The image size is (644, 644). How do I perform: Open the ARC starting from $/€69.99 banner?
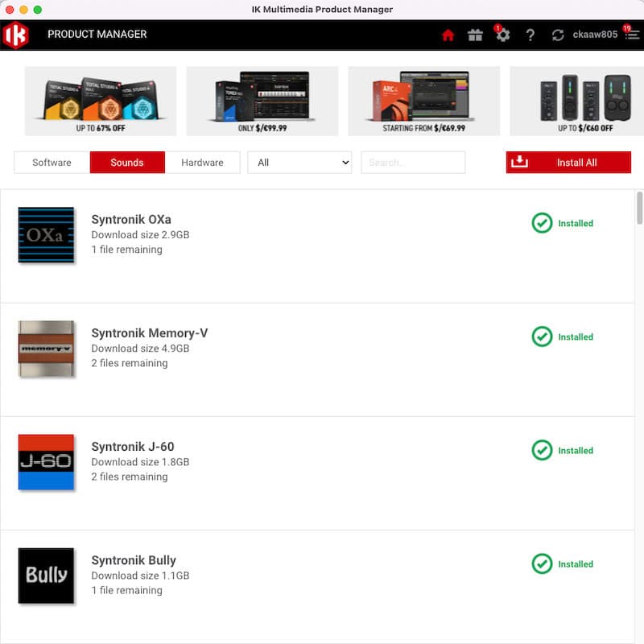[x=424, y=101]
